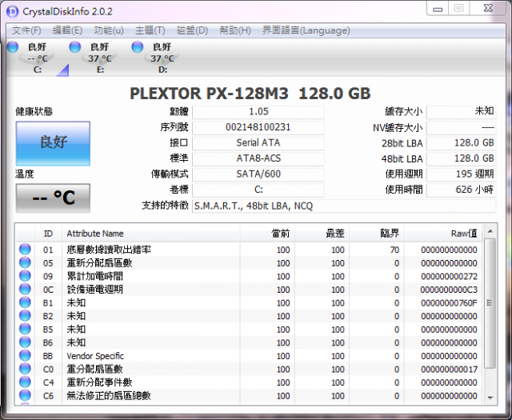Image resolution: width=512 pixels, height=420 pixels.
Task: Select row 累計加電時間
Action: click(x=249, y=276)
